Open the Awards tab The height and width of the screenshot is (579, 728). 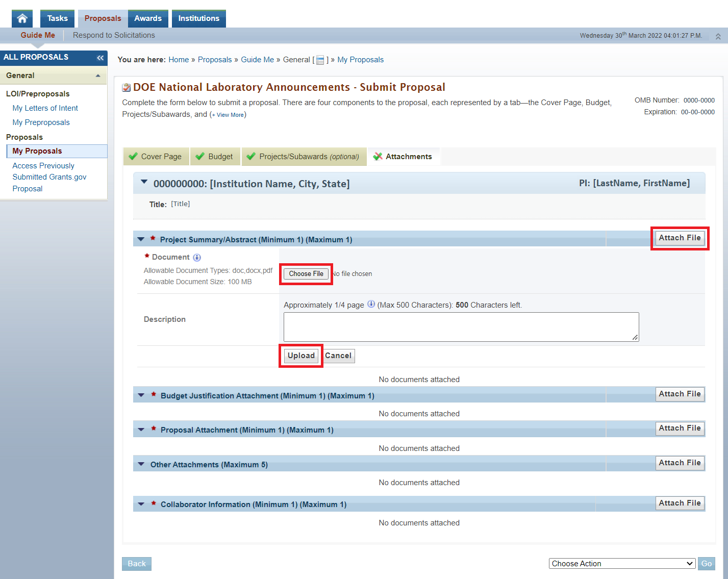(148, 18)
